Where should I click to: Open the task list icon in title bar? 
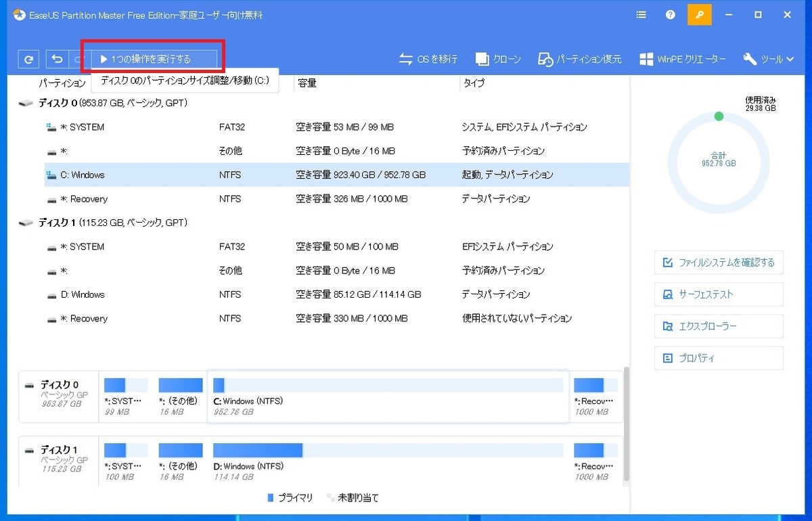641,15
